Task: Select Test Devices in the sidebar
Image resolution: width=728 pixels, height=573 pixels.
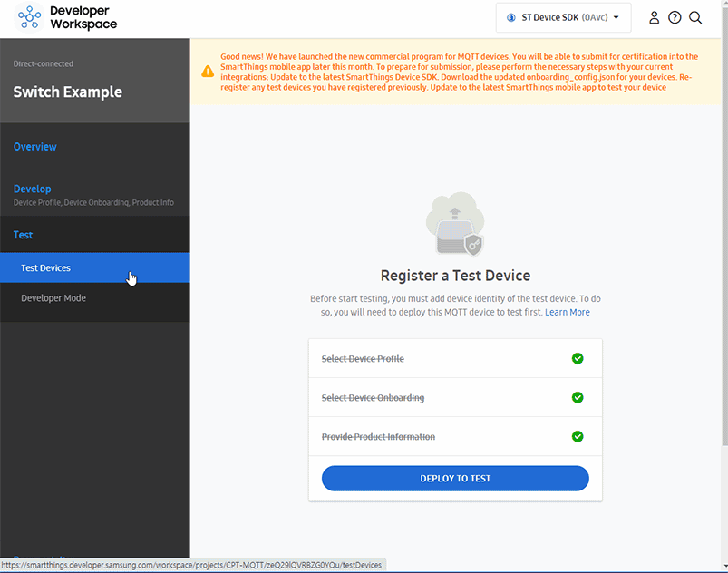Action: point(45,267)
